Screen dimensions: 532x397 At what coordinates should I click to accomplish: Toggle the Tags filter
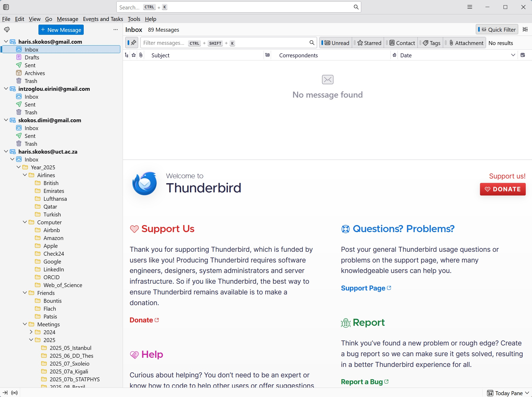430,43
